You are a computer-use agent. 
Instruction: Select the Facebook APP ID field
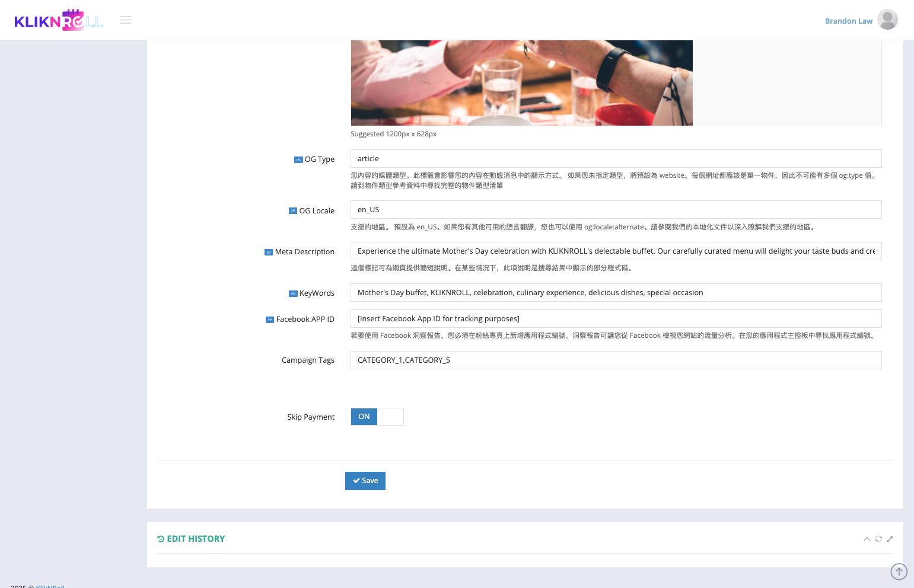point(616,319)
